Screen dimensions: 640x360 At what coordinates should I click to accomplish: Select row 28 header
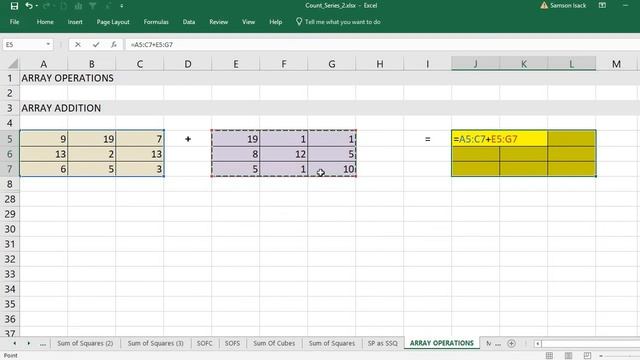(9, 199)
